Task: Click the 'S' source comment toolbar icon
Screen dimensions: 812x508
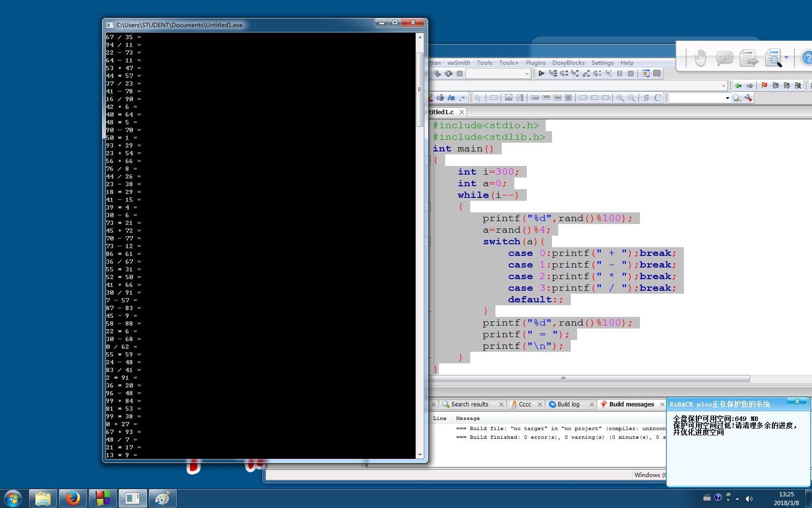Action: coord(646,98)
